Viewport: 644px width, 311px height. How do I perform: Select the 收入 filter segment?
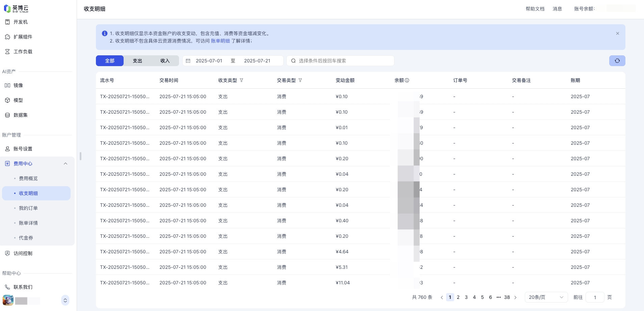pyautogui.click(x=165, y=61)
